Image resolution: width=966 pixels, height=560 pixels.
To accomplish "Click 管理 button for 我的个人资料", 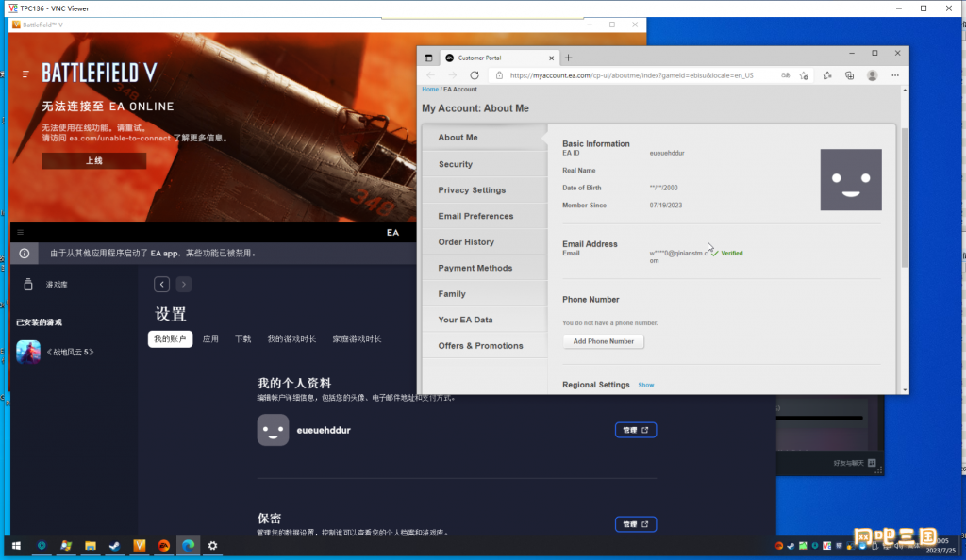I will (x=636, y=430).
